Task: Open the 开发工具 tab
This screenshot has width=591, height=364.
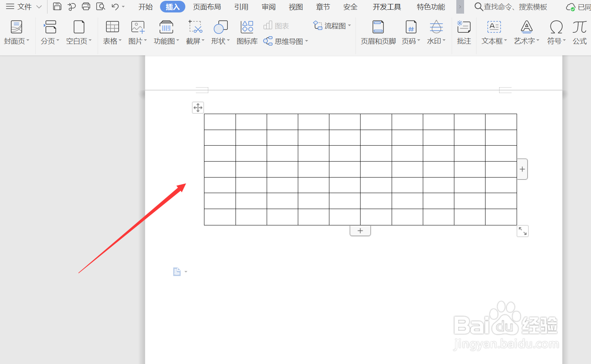Action: click(387, 7)
